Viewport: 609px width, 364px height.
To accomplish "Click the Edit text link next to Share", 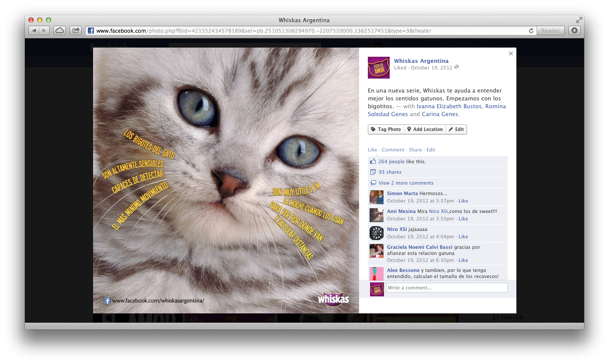I will [431, 150].
